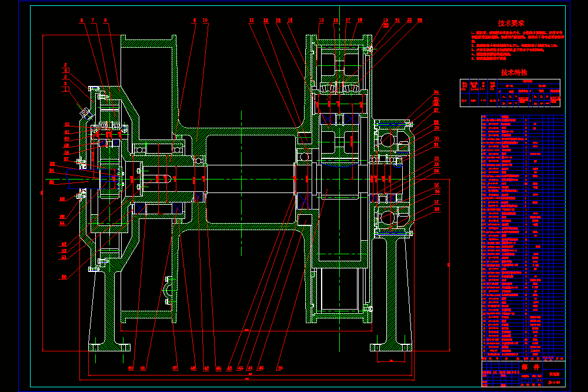This screenshot has width=588, height=392.
Task: Click part balloon number 57 on left
Action: coord(66,159)
